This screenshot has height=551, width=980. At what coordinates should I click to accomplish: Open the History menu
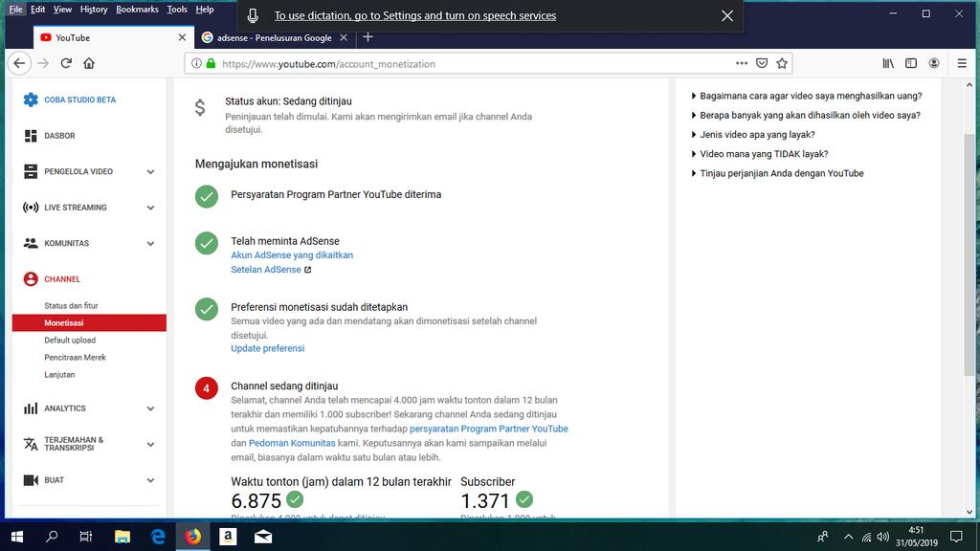coord(94,10)
